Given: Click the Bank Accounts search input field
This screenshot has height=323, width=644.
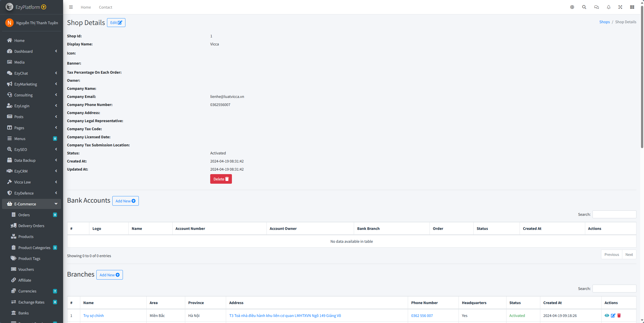Looking at the screenshot, I should (614, 214).
